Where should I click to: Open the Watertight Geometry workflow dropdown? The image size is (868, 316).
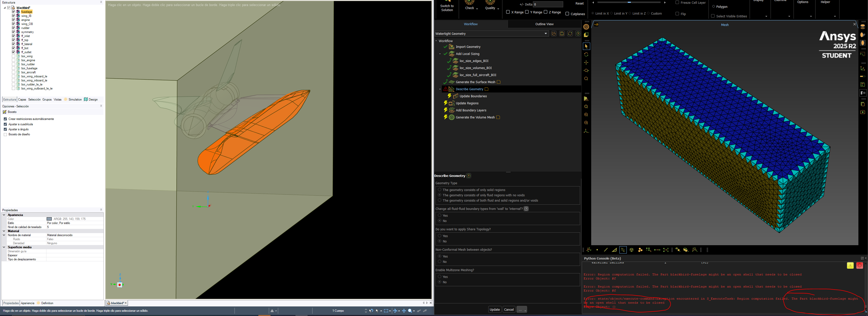pos(546,34)
